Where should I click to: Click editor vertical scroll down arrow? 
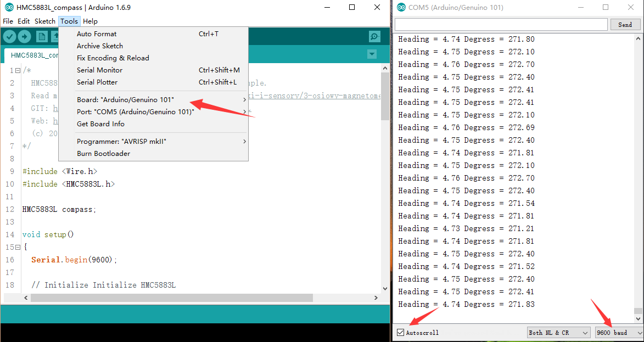click(x=385, y=288)
